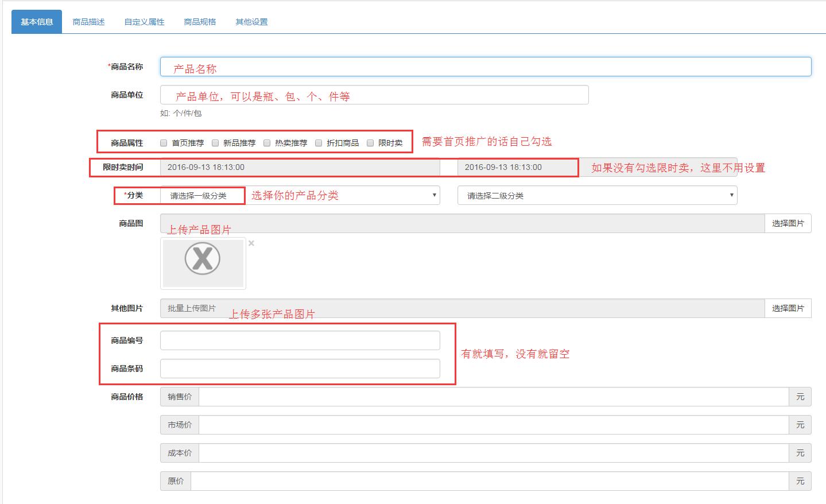Enable the 首页推荐 checkbox

pyautogui.click(x=163, y=142)
